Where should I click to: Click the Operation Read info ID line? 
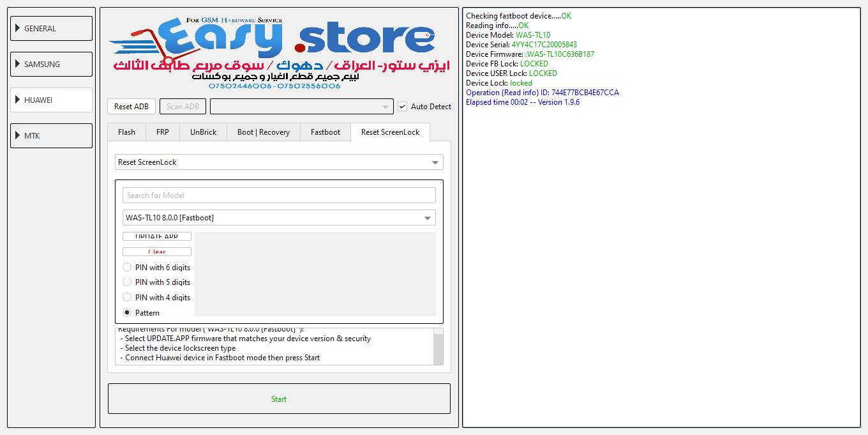pos(542,93)
